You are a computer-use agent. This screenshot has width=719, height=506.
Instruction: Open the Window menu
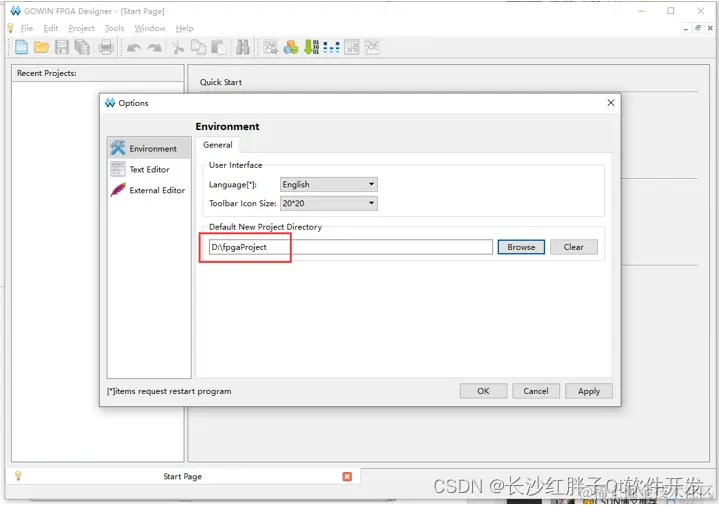click(150, 28)
